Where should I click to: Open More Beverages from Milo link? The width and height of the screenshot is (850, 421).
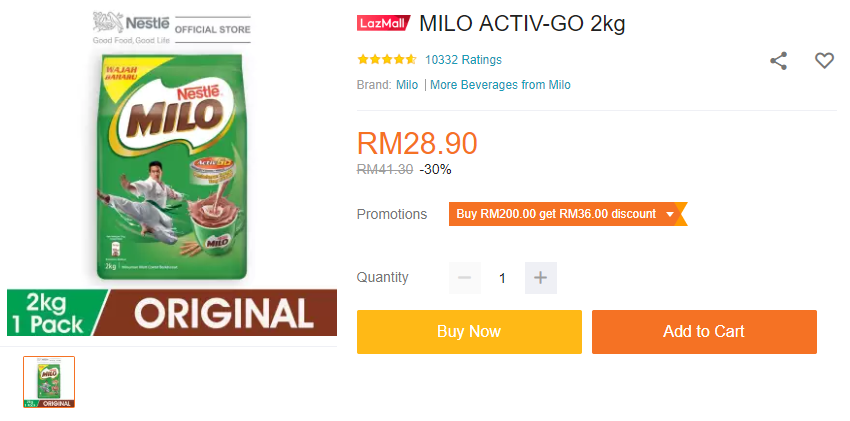(500, 85)
